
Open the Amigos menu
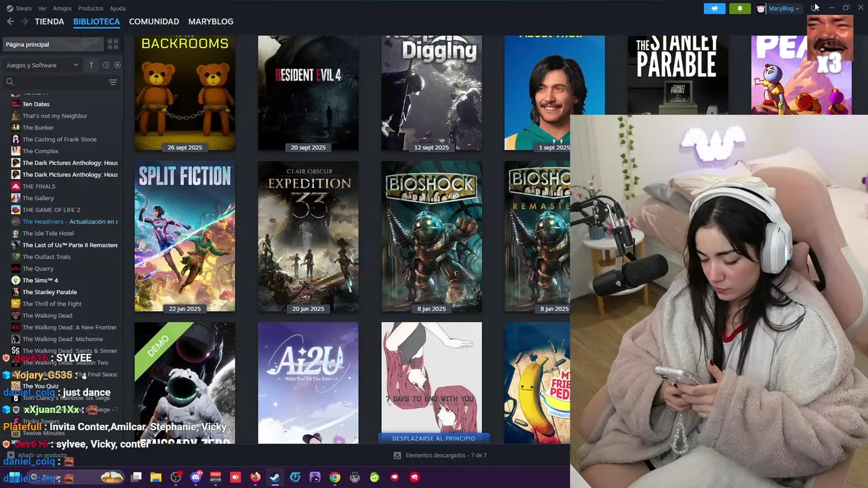(62, 8)
